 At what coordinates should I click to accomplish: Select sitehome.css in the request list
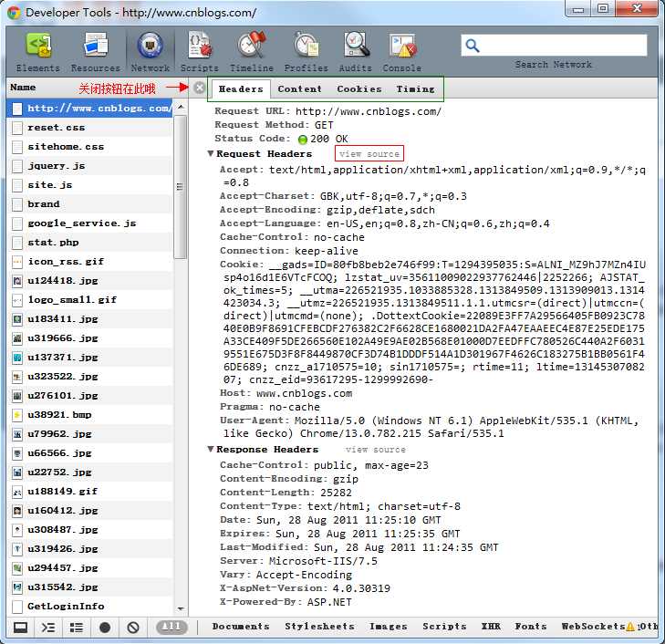90,147
